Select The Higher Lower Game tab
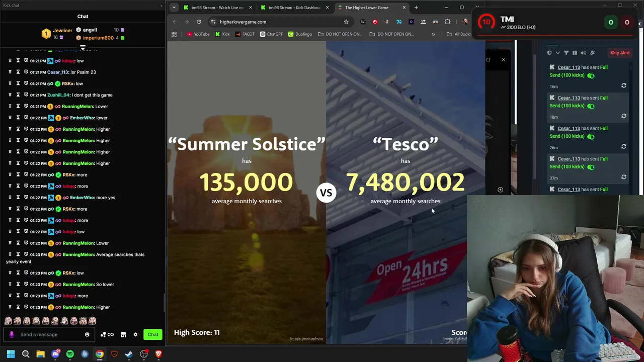Image resolution: width=644 pixels, height=362 pixels. click(371, 8)
